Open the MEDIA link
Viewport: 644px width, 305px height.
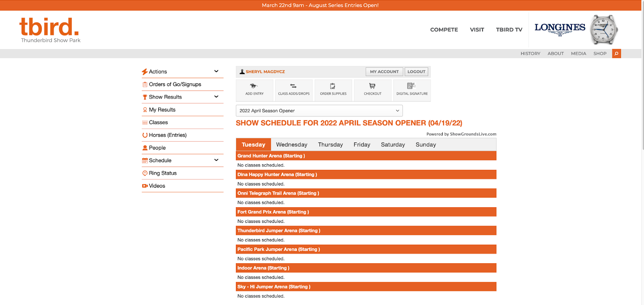578,54
